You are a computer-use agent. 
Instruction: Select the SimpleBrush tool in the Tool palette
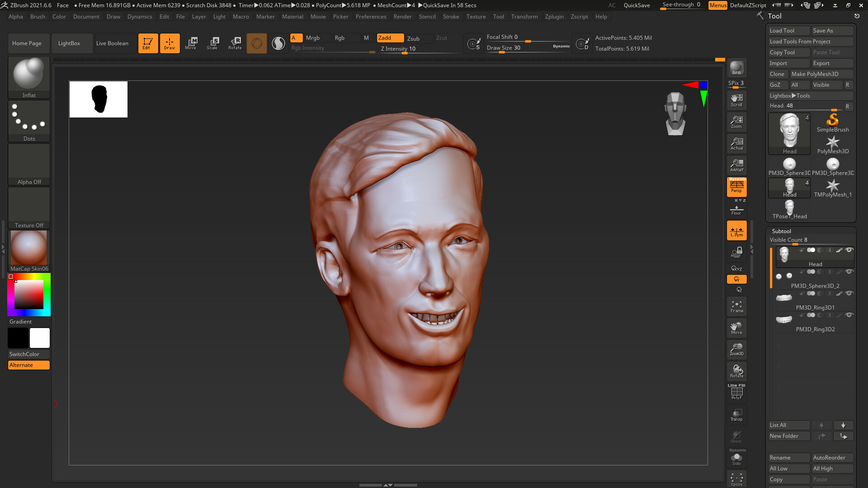click(833, 121)
